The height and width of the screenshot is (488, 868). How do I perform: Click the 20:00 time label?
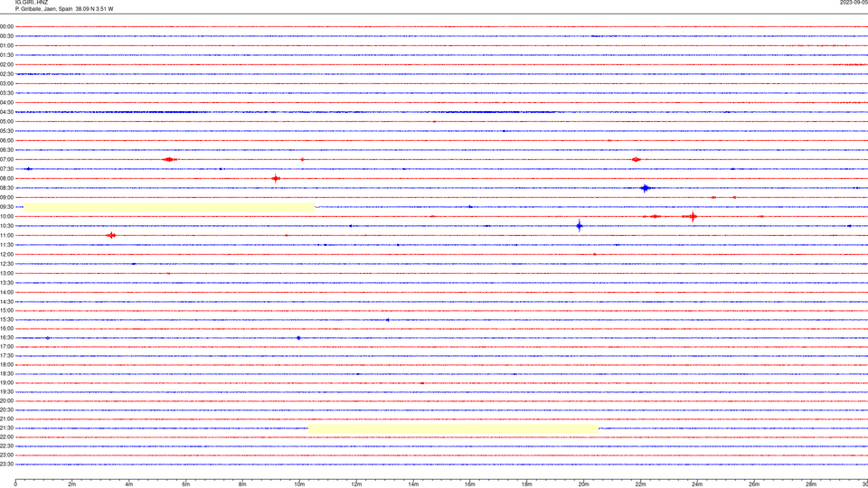click(6, 401)
